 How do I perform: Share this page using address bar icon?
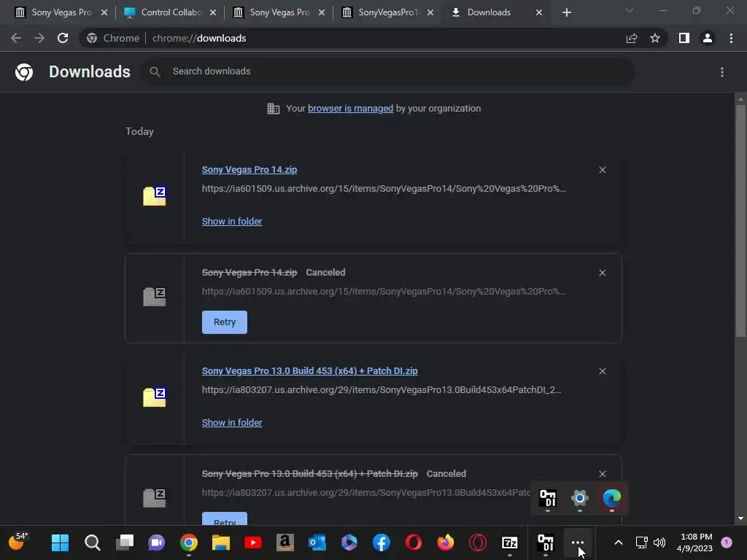coord(632,38)
